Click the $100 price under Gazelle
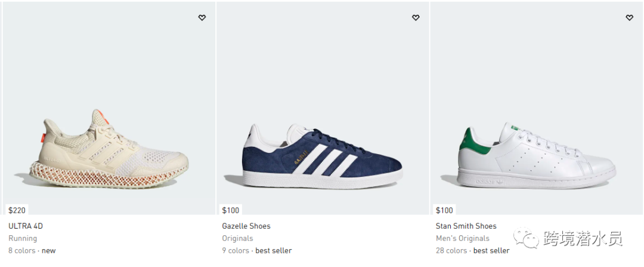This screenshot has width=644, height=267. tap(231, 210)
